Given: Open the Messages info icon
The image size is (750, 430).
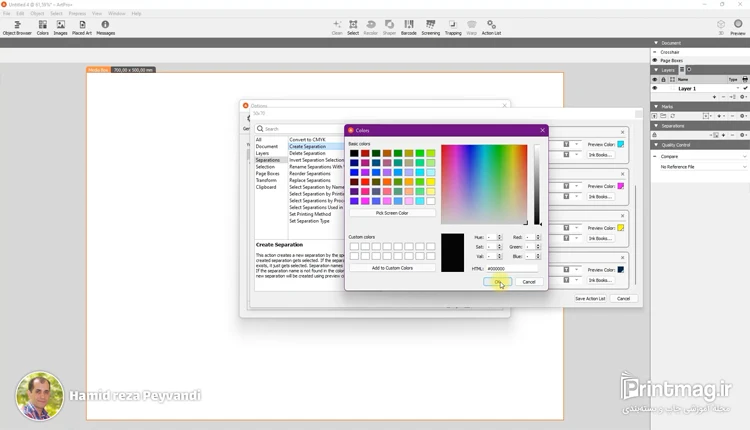Looking at the screenshot, I should pyautogui.click(x=105, y=28).
